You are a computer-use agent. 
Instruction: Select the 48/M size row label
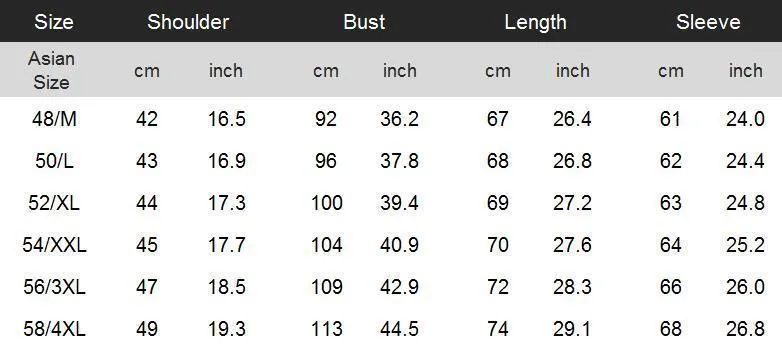pyautogui.click(x=54, y=119)
